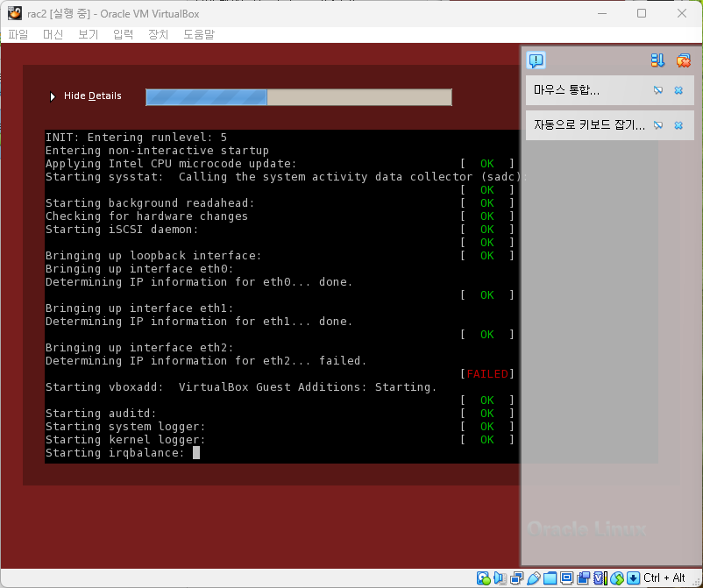
Task: Click 'INIT: Entering runlevel: 5' line
Action: point(136,137)
